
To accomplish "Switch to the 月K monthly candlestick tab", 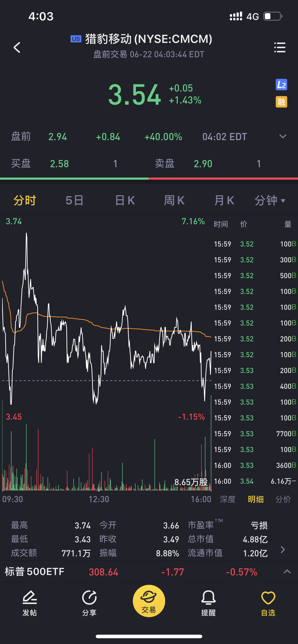I will click(224, 201).
